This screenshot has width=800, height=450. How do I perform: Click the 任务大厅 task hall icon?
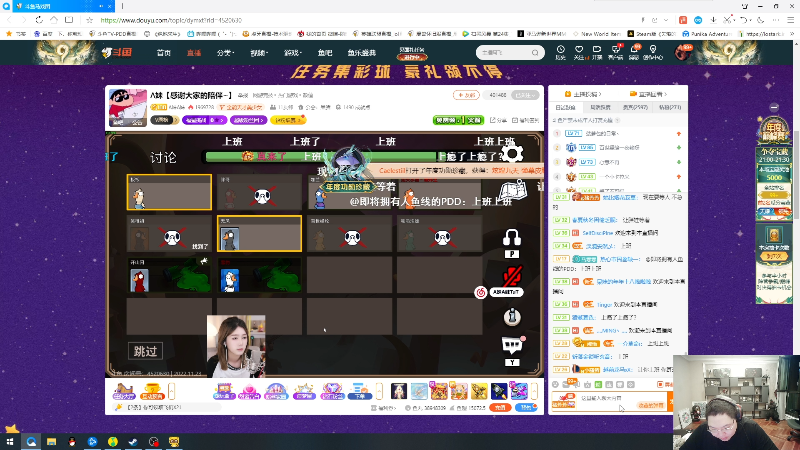click(124, 391)
